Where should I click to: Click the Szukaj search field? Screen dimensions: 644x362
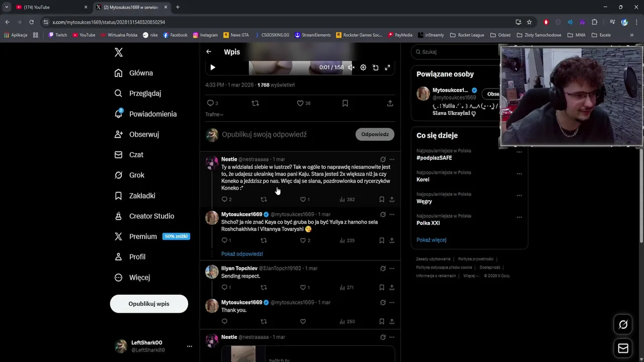point(455,52)
